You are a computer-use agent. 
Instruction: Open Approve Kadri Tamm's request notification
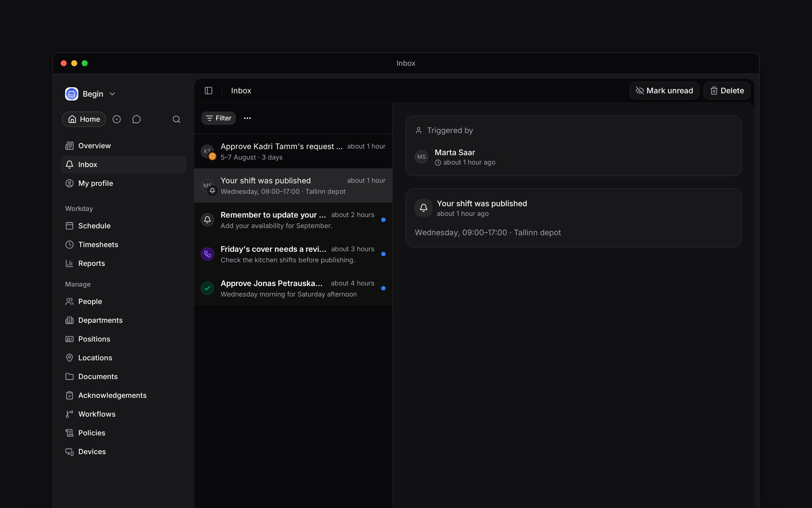point(293,152)
